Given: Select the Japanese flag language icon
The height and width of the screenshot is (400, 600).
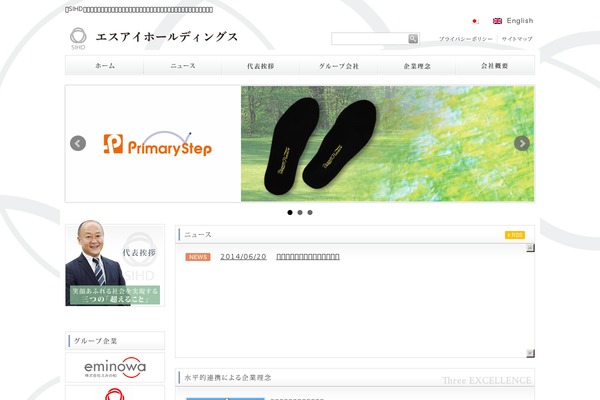Looking at the screenshot, I should click(x=475, y=21).
